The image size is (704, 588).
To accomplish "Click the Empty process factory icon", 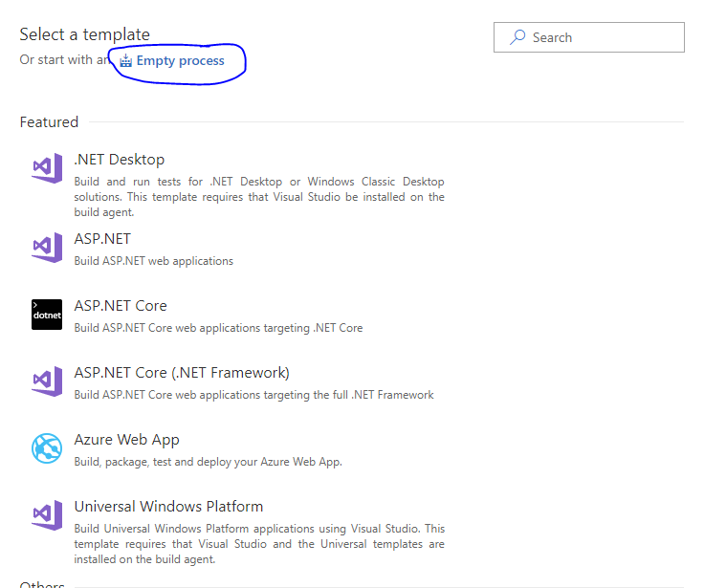I will [x=126, y=60].
